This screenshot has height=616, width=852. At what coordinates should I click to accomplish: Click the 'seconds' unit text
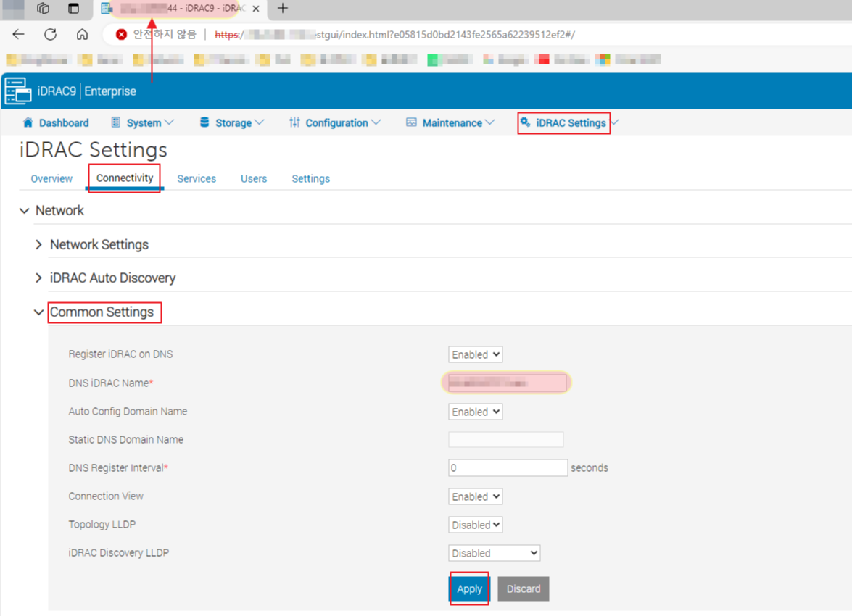590,467
